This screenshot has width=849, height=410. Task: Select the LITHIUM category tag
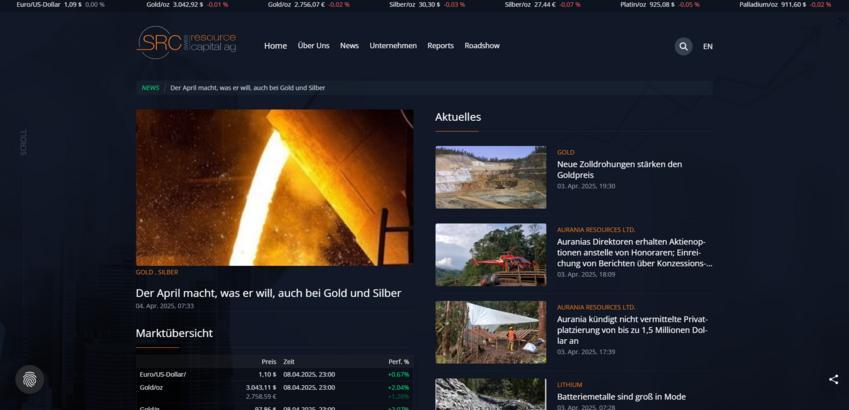click(570, 385)
